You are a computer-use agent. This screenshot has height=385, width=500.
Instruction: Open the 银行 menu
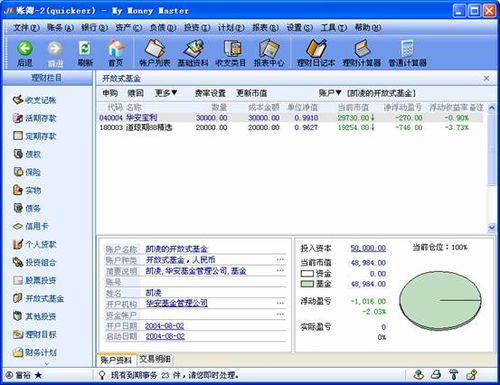[x=95, y=27]
